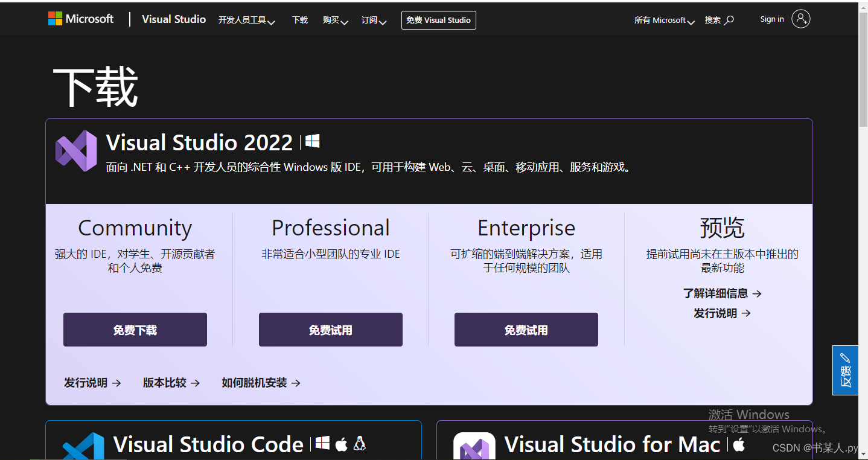868x460 pixels.
Task: Click the Windows icon beside Visual Studio 2022
Action: pyautogui.click(x=312, y=142)
